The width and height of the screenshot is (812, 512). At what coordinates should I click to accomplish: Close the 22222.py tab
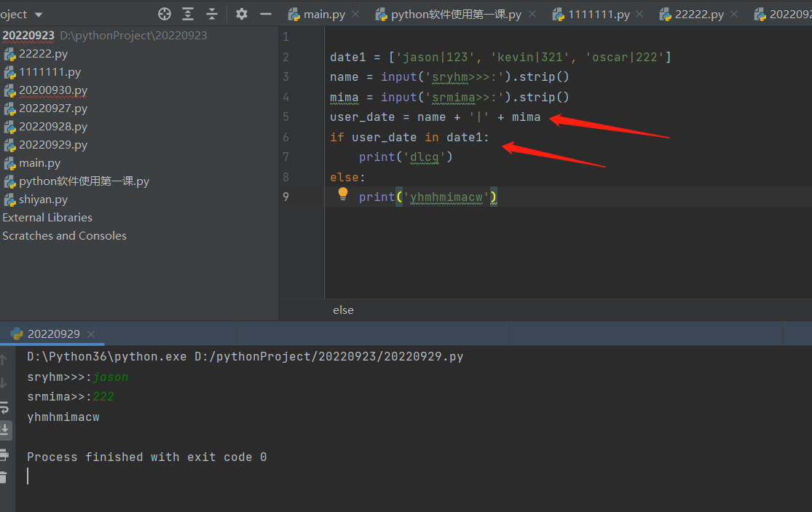(x=734, y=15)
